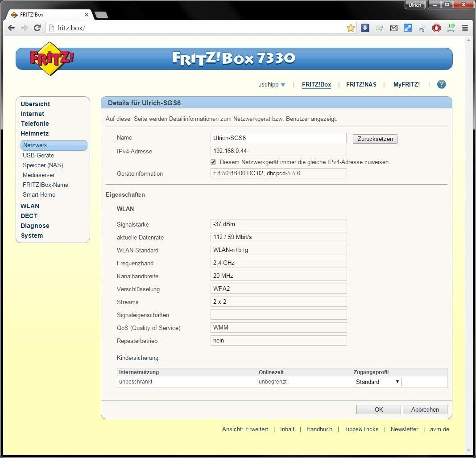Click the page vertical scrollbar
The height and width of the screenshot is (458, 476).
(468, 244)
